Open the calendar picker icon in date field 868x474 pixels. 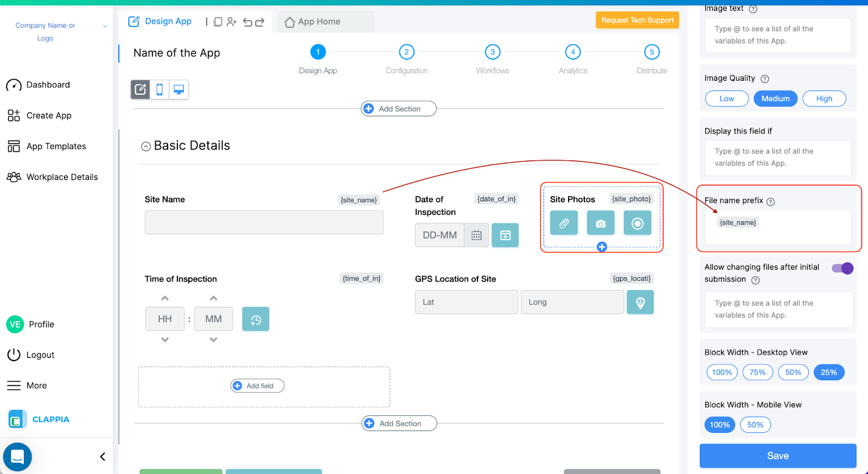click(477, 235)
